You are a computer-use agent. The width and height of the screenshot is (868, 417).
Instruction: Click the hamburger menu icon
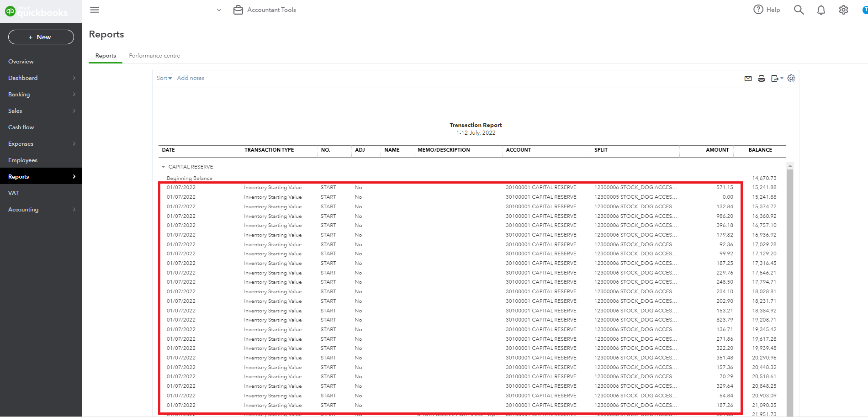pos(95,10)
